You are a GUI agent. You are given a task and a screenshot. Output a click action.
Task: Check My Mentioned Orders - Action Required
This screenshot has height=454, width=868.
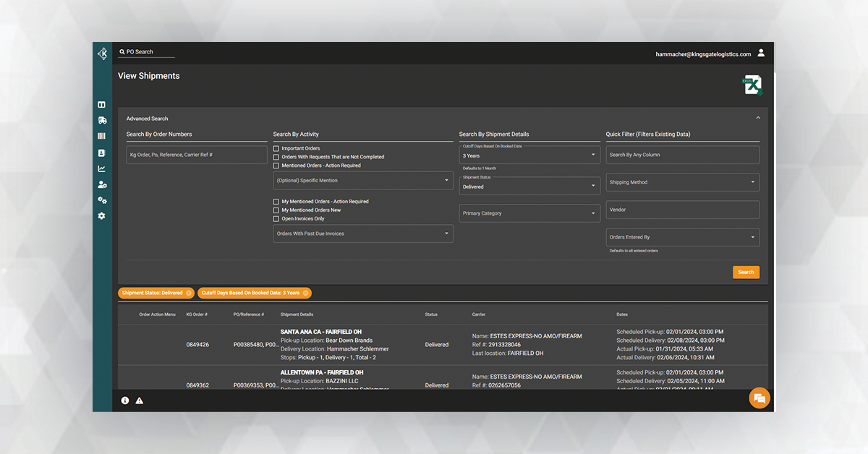click(x=276, y=202)
